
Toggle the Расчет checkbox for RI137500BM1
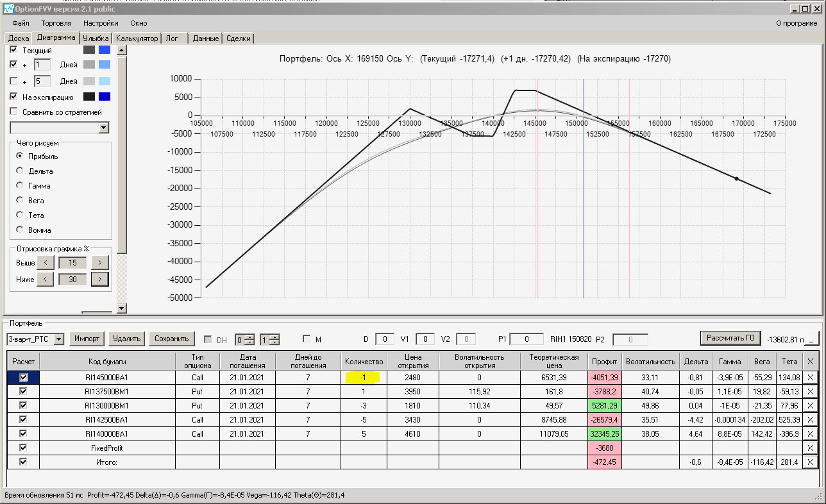pyautogui.click(x=24, y=391)
